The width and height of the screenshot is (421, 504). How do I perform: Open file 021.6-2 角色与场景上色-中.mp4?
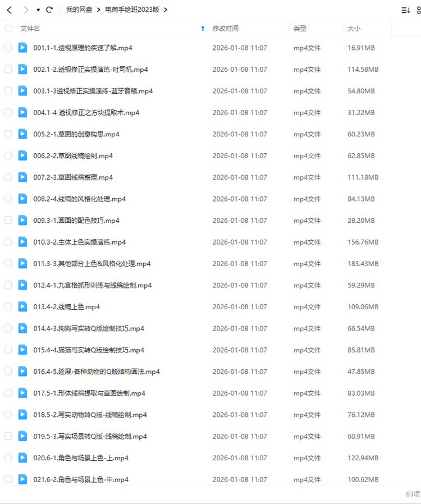click(x=81, y=479)
